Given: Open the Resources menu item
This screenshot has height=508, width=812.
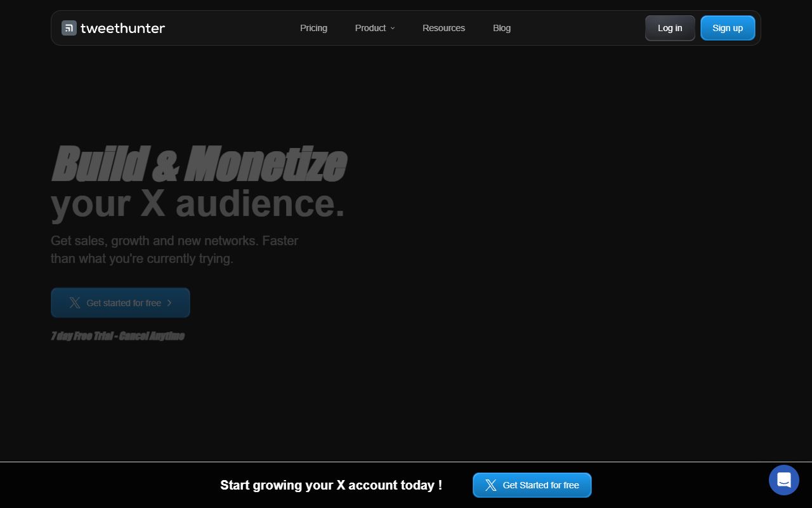Looking at the screenshot, I should tap(443, 28).
